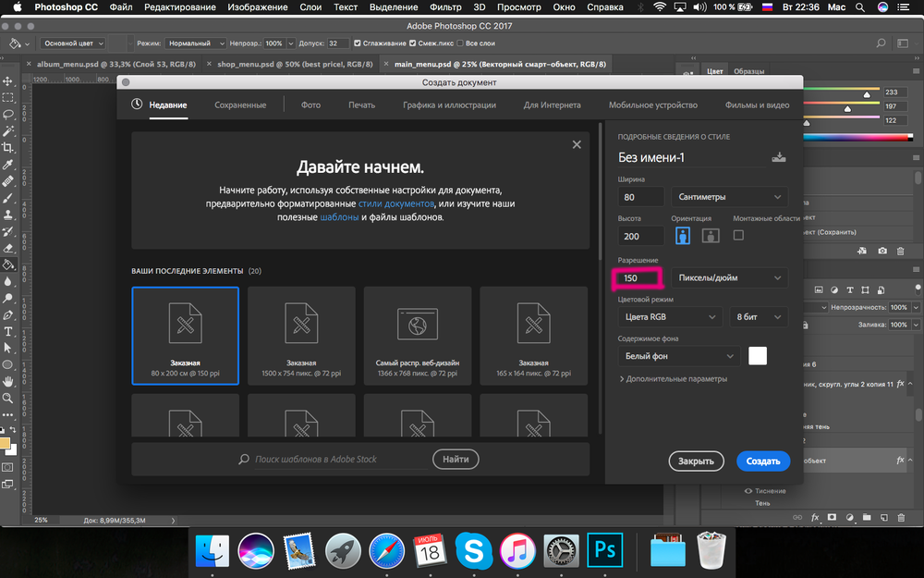924x578 pixels.
Task: Click the create new group folder icon
Action: coord(867,517)
